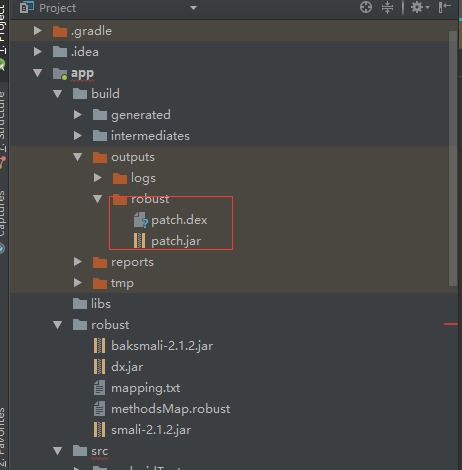Open the Favorites side tool tab
Image resolution: width=462 pixels, height=470 pixels.
[x=3, y=437]
